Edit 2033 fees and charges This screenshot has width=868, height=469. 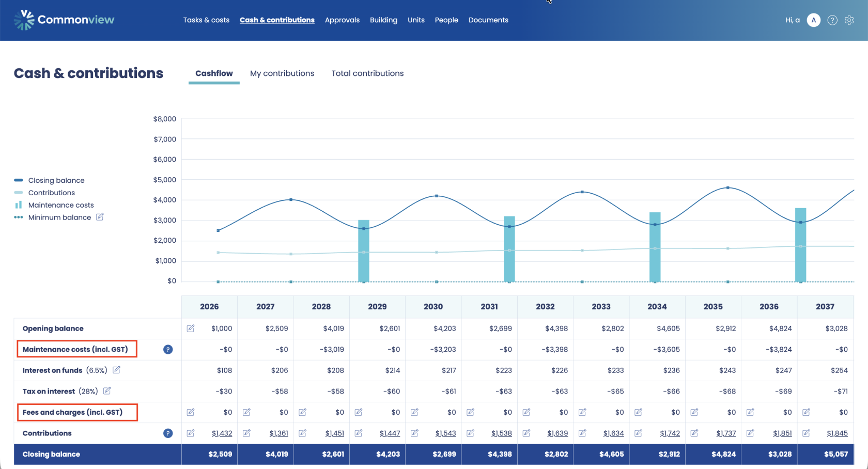click(582, 412)
